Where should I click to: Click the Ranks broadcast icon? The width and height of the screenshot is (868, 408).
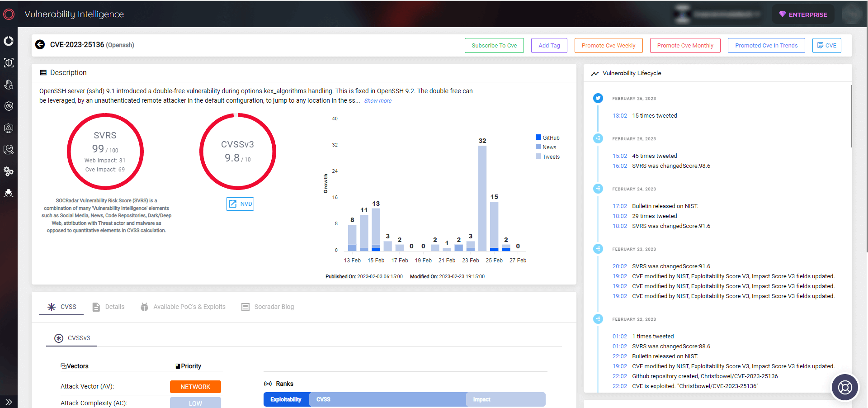[x=268, y=384]
